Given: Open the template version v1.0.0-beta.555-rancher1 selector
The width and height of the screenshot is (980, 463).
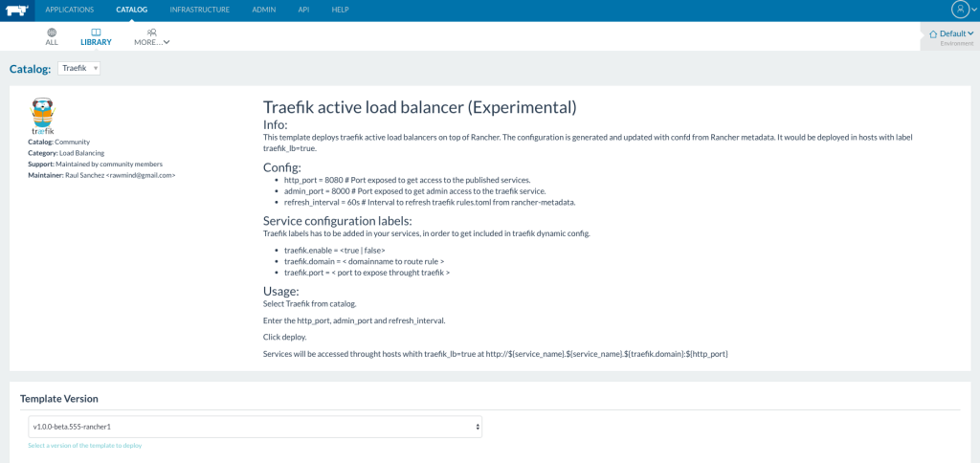Looking at the screenshot, I should [255, 426].
